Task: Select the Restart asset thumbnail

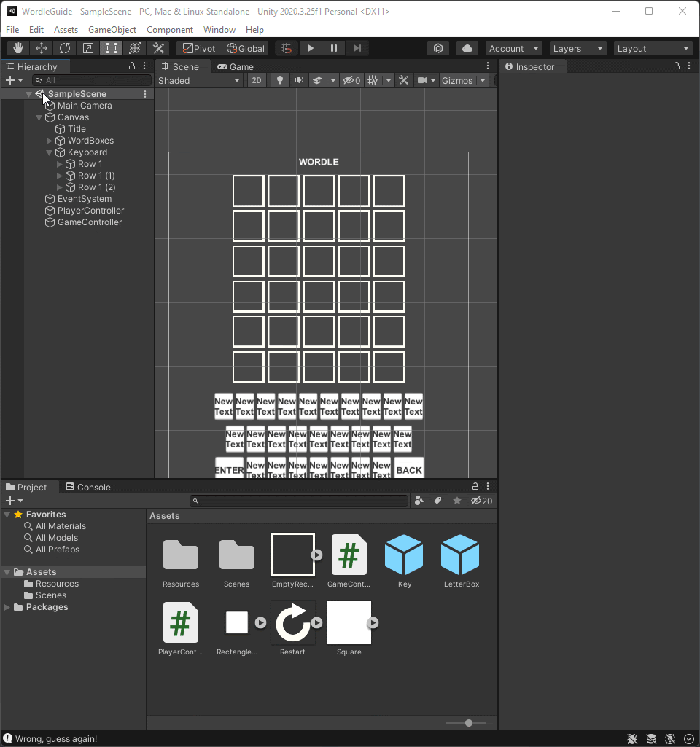Action: point(292,622)
